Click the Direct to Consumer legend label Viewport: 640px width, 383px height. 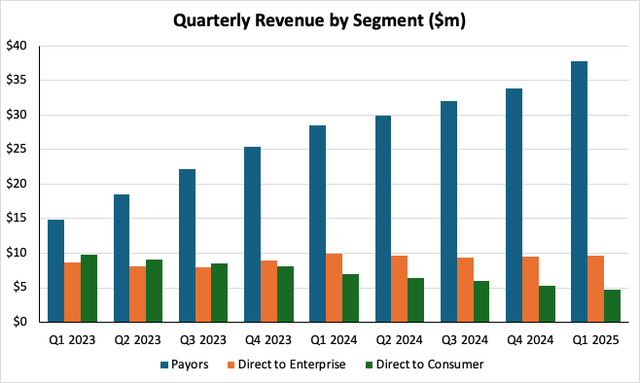pyautogui.click(x=430, y=364)
